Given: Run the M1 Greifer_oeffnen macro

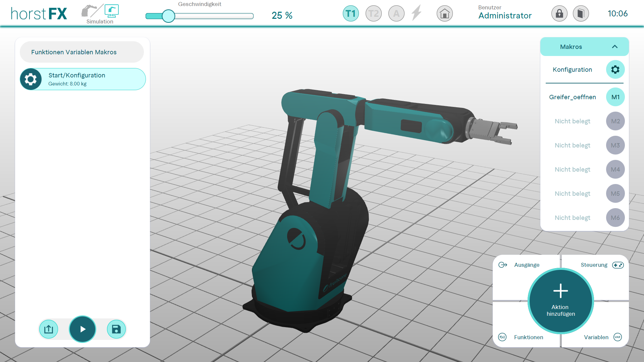Looking at the screenshot, I should 615,97.
